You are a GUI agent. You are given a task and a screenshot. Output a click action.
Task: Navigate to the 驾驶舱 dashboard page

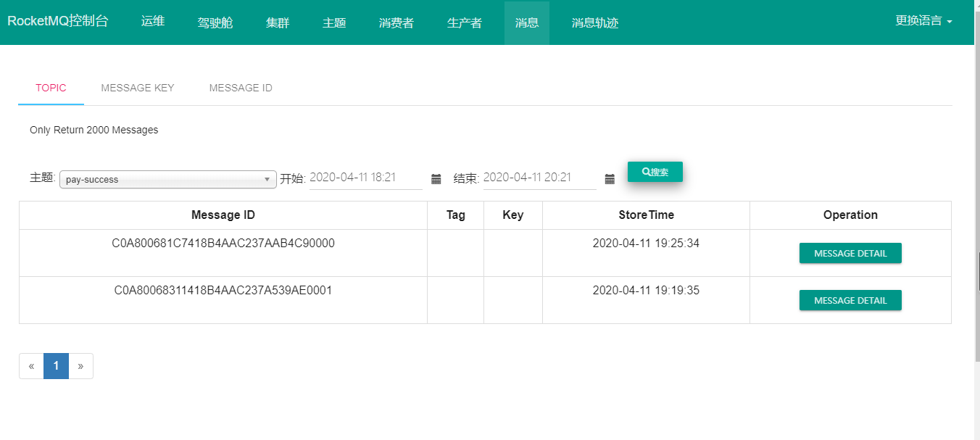coord(215,22)
